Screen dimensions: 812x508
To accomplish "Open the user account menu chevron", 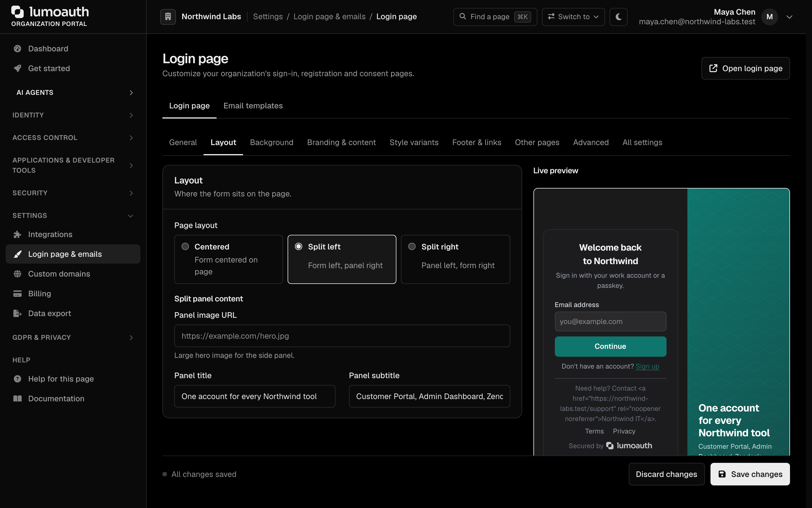I will coord(789,17).
